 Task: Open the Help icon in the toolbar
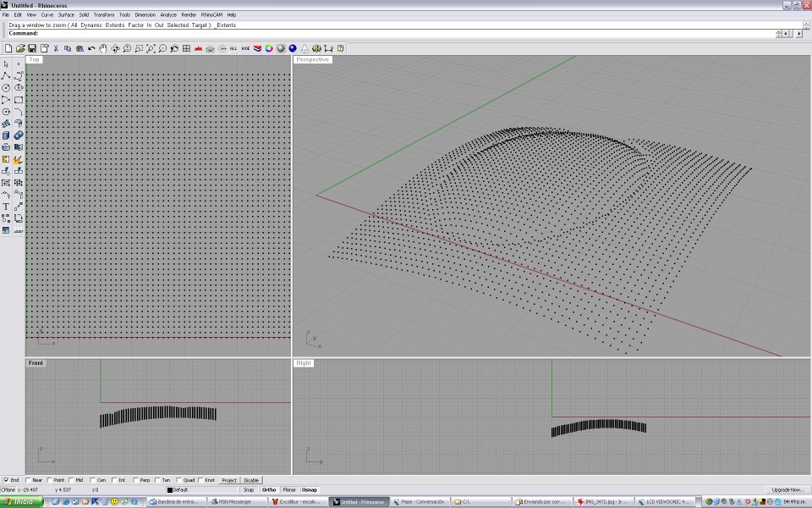(340, 48)
